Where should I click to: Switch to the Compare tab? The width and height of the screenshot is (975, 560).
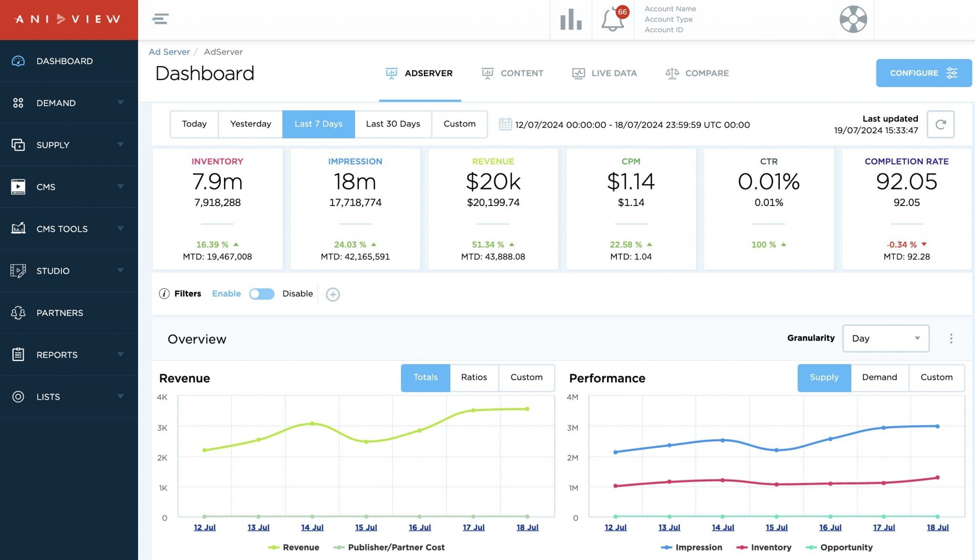tap(697, 73)
